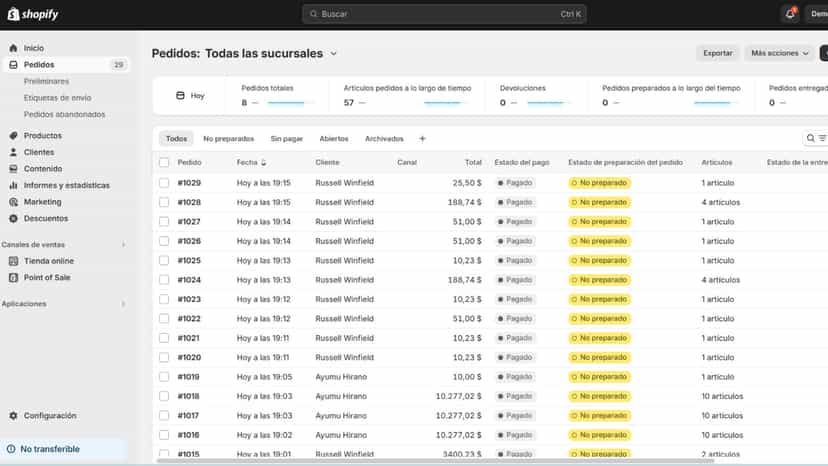Click the Exportar button
This screenshot has width=828, height=466.
click(x=718, y=53)
